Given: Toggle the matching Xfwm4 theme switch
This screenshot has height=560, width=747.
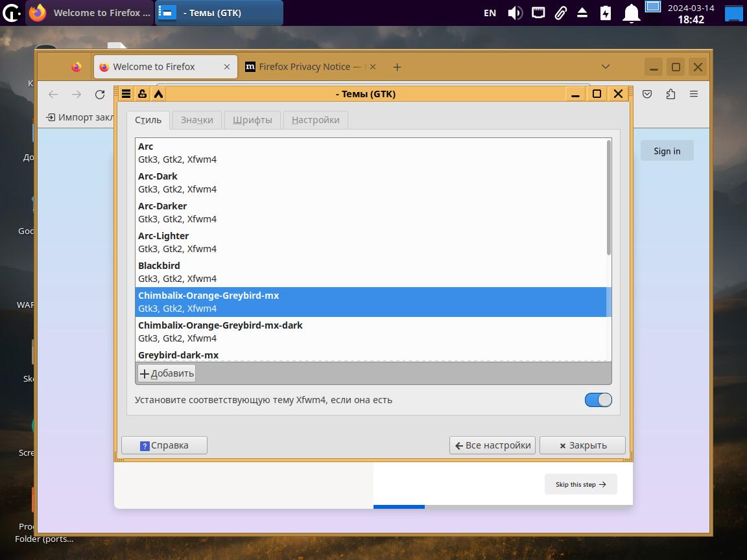Looking at the screenshot, I should pyautogui.click(x=599, y=400).
